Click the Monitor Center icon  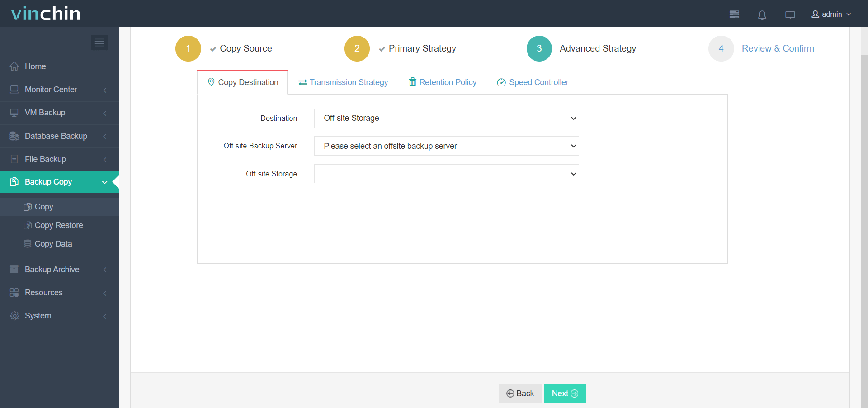tap(14, 90)
